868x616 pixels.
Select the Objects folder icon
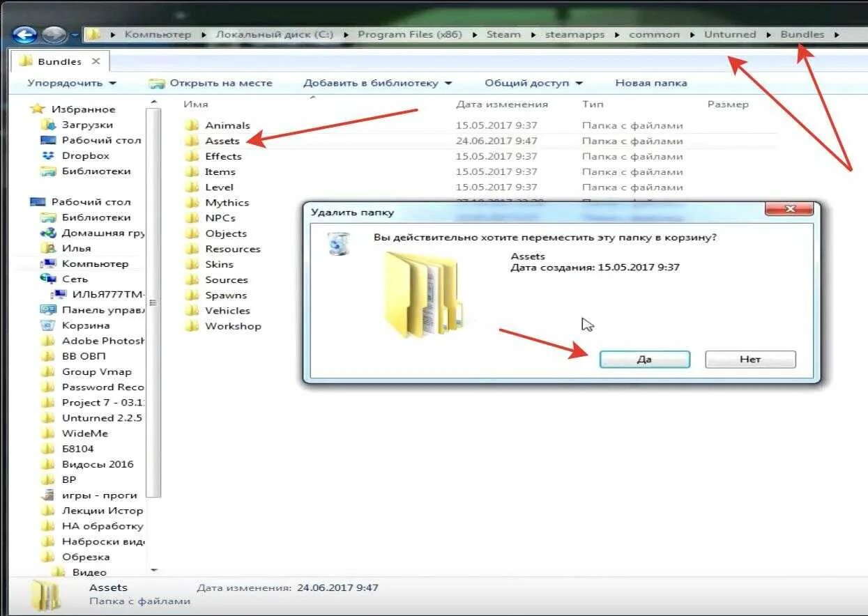click(x=192, y=233)
